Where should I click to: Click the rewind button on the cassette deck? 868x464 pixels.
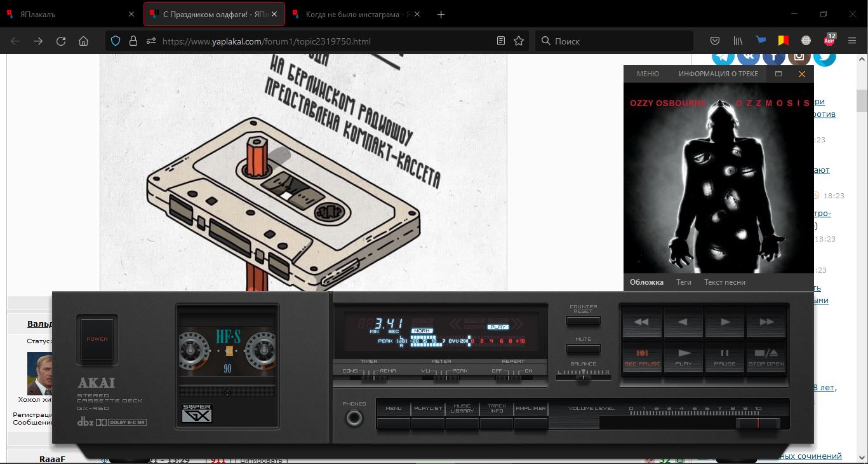642,322
